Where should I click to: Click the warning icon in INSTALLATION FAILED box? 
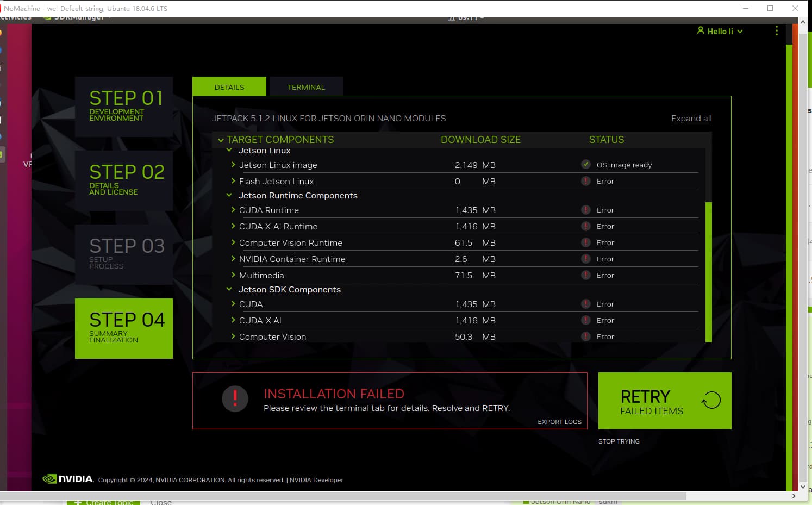click(234, 398)
